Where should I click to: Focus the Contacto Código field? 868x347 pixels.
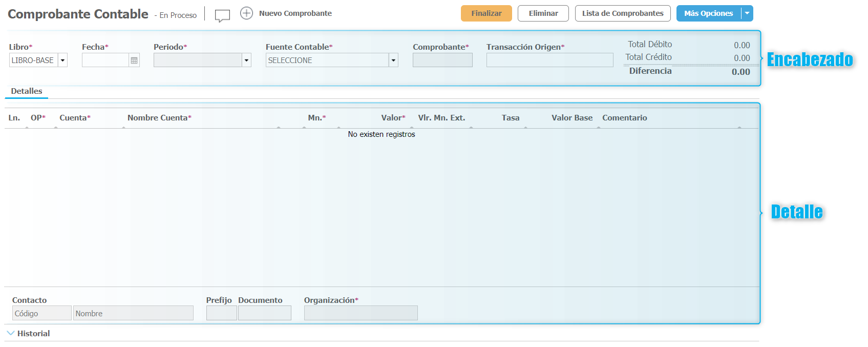click(41, 313)
